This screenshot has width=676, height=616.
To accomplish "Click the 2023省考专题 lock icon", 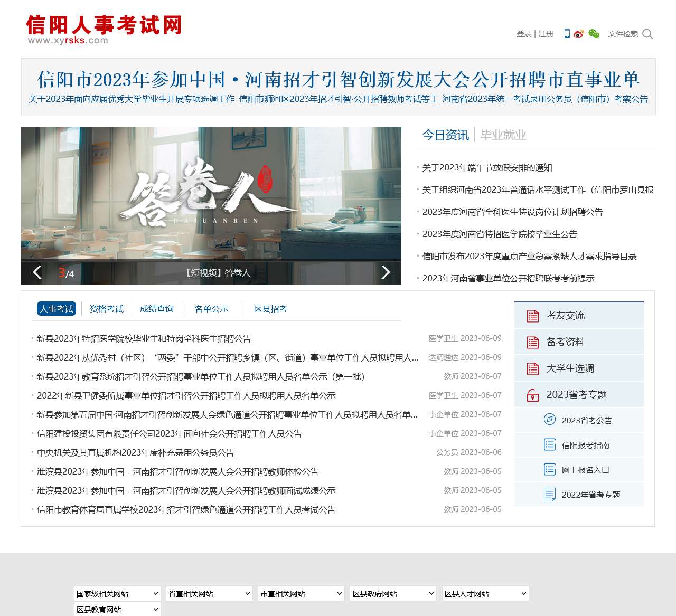I will point(533,395).
